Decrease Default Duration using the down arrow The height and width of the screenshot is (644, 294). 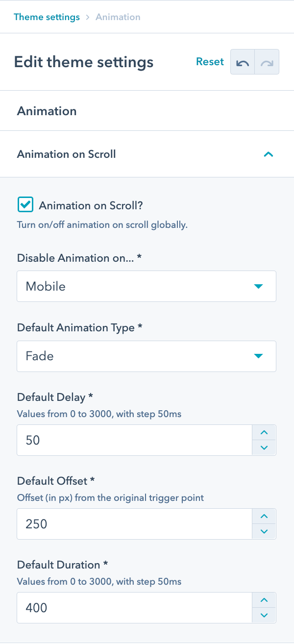click(264, 615)
